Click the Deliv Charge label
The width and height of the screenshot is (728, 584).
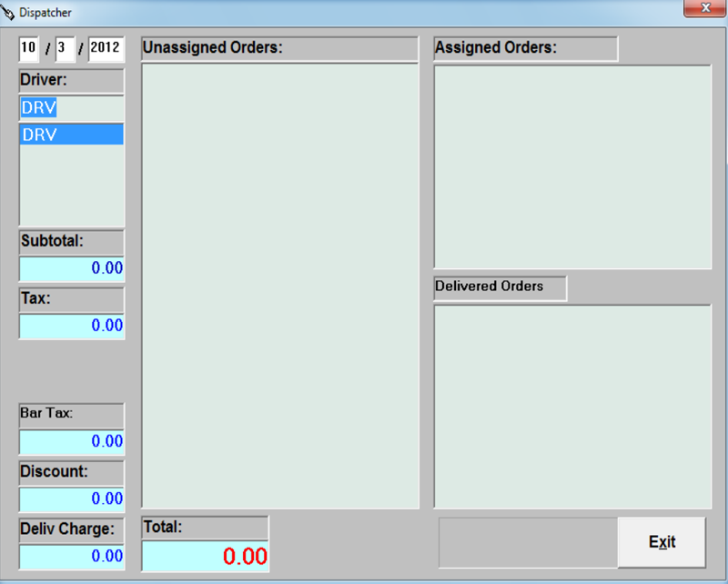pyautogui.click(x=72, y=530)
